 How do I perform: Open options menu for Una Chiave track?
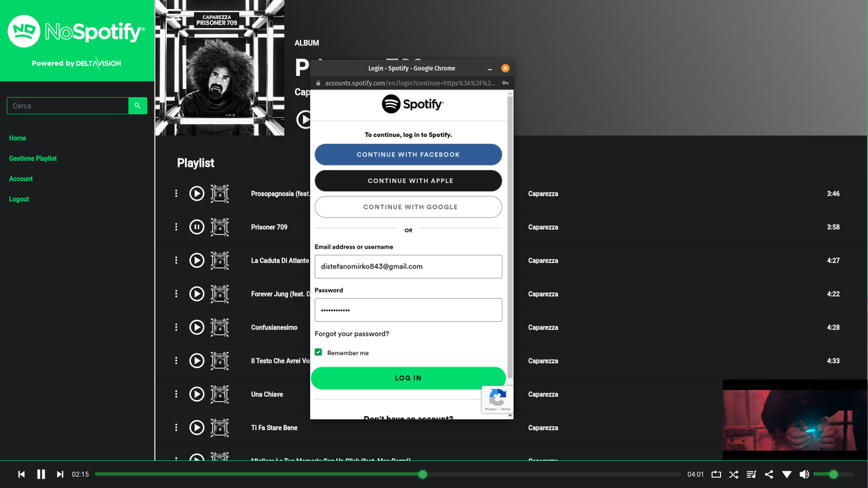(176, 394)
